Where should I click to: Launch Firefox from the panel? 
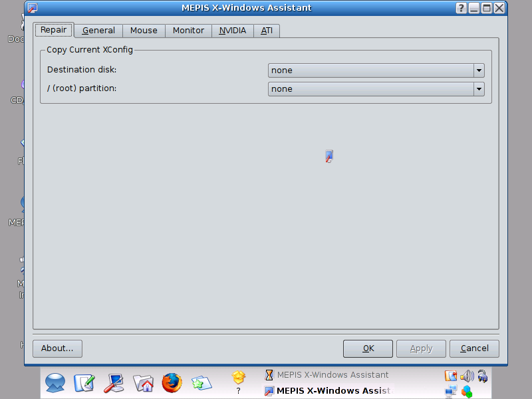point(172,383)
